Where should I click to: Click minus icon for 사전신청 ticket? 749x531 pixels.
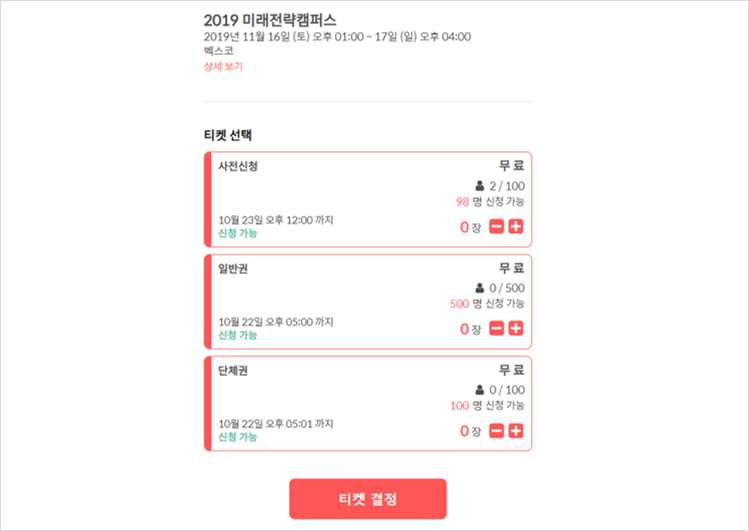(497, 227)
